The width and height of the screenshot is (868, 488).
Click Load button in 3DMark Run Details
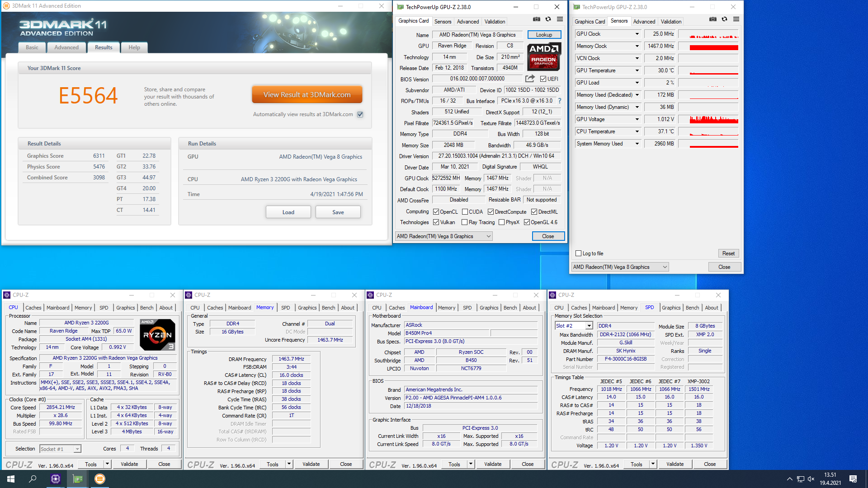288,212
